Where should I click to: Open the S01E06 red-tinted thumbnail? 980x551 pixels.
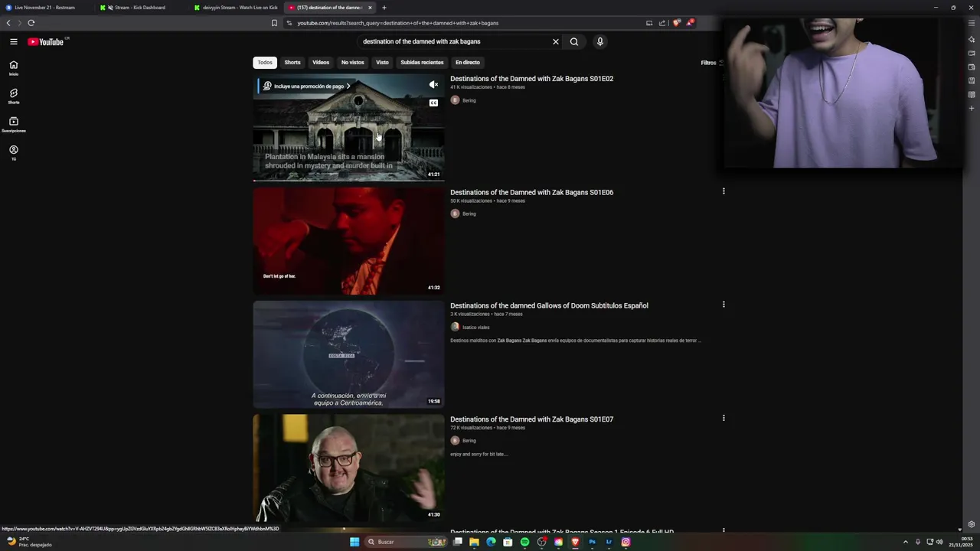(x=348, y=241)
